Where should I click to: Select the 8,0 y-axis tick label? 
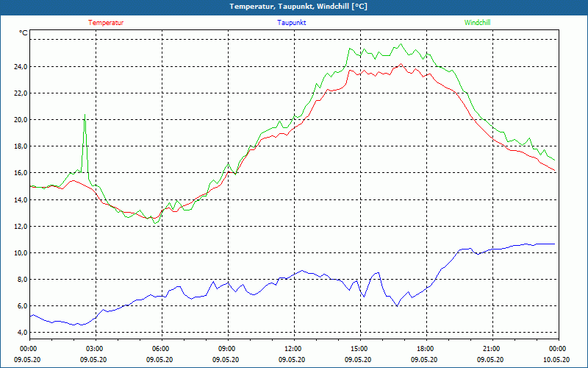[21, 279]
